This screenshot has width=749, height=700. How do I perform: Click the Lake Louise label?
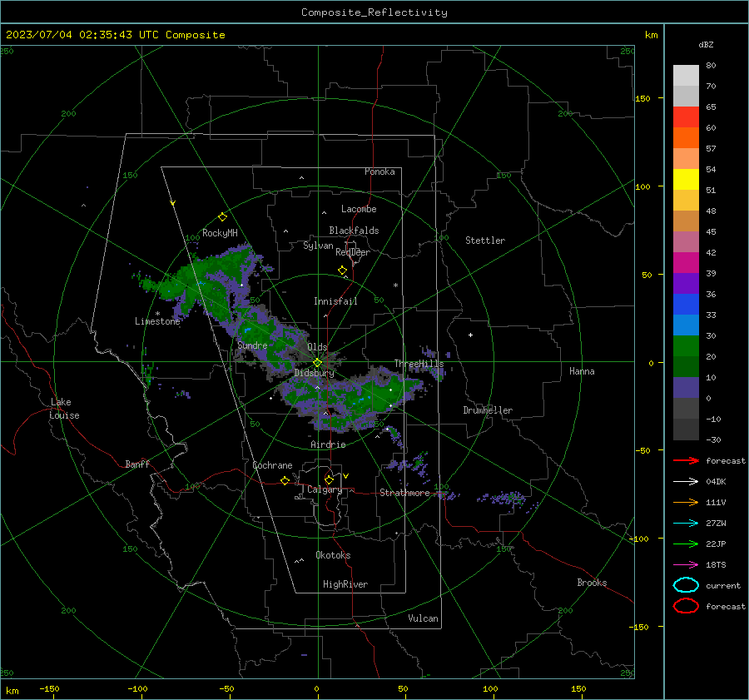point(64,409)
